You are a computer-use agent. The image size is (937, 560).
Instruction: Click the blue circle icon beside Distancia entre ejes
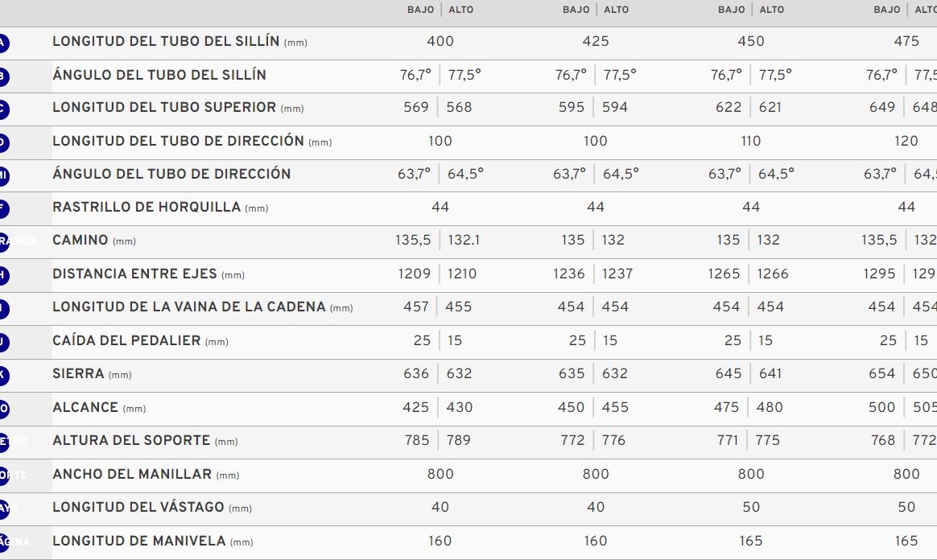[x=2, y=275]
